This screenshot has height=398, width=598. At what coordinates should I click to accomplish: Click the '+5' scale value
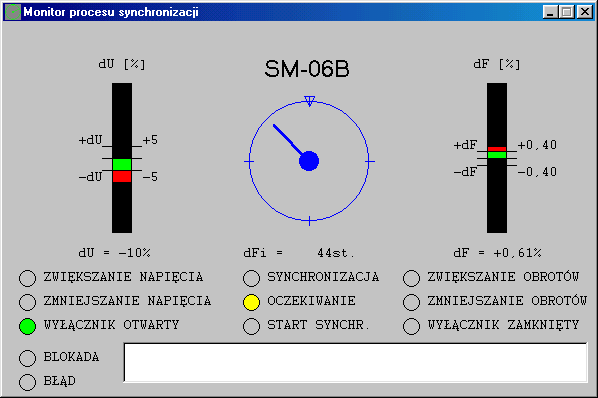[150, 140]
